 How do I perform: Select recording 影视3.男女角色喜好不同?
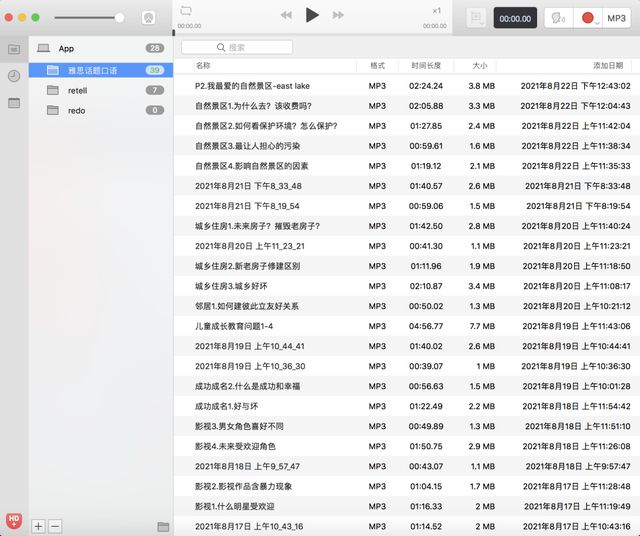click(407, 426)
